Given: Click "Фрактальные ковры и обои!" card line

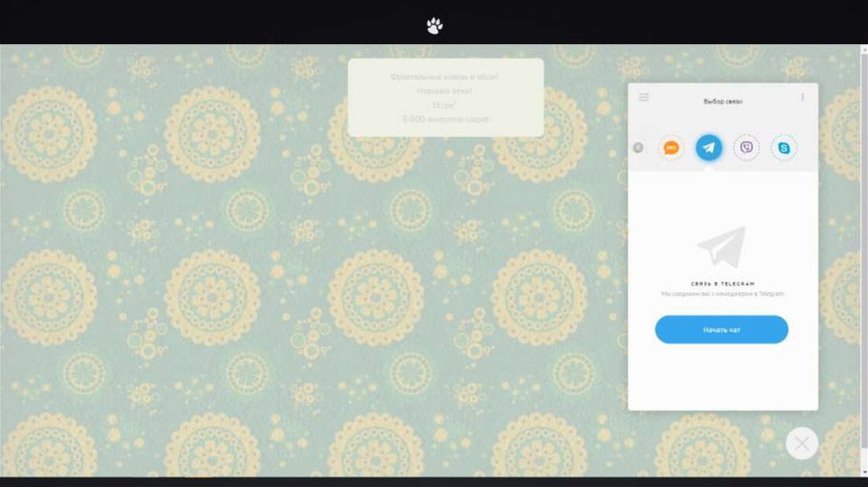Looking at the screenshot, I should [445, 76].
